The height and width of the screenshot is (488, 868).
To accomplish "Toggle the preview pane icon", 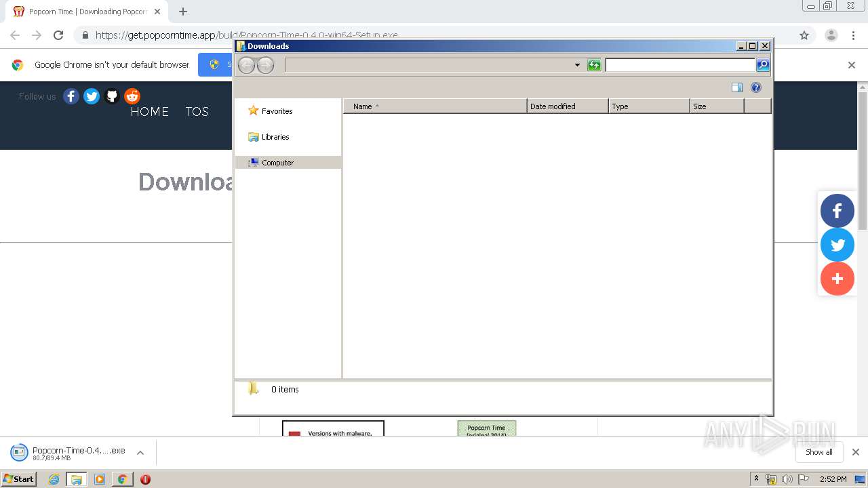I will tap(737, 87).
